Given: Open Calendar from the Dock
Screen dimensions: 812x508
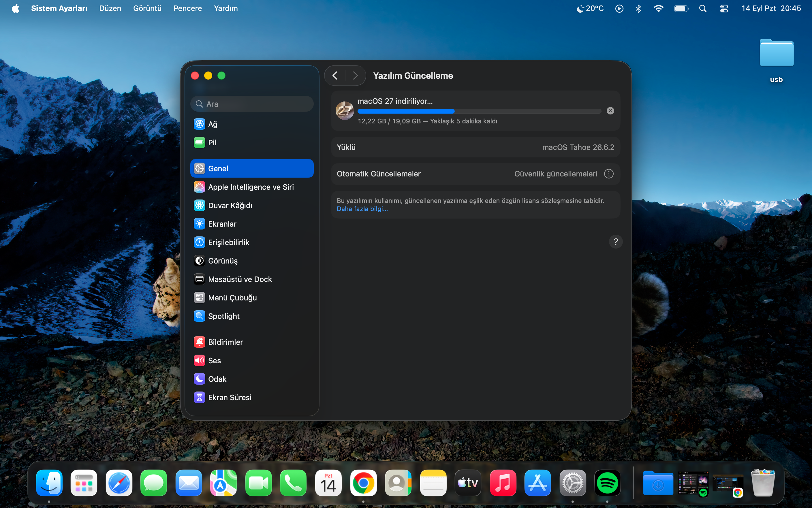Looking at the screenshot, I should coord(328,483).
